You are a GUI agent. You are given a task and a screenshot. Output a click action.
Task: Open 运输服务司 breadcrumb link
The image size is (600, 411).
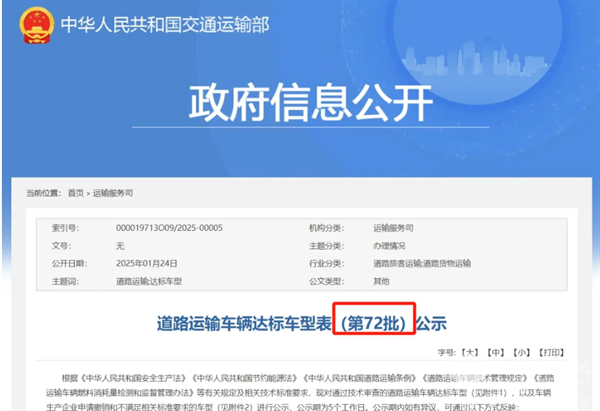click(113, 192)
